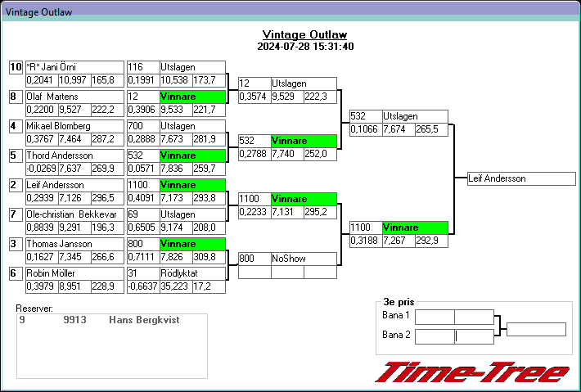Viewport: 581px width, 392px height.
Task: Click the reaction time 0,2041 cell
Action: click(x=42, y=80)
